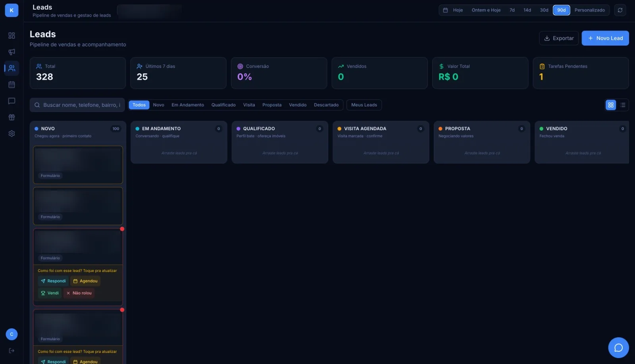Viewport: 635px width, 364px height.
Task: Switch to kanban board view
Action: 611,105
